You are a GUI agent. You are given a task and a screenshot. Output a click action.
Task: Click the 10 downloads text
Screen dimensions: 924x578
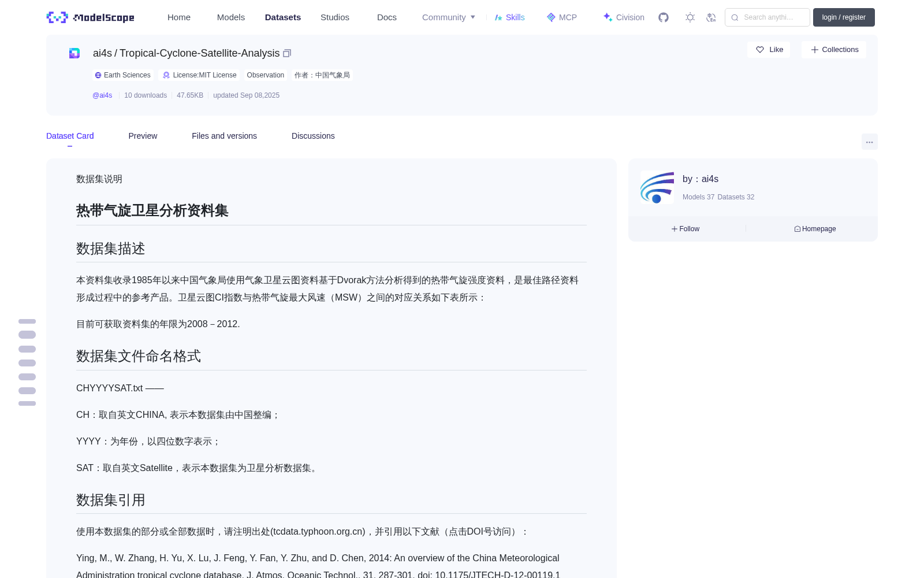pos(146,95)
